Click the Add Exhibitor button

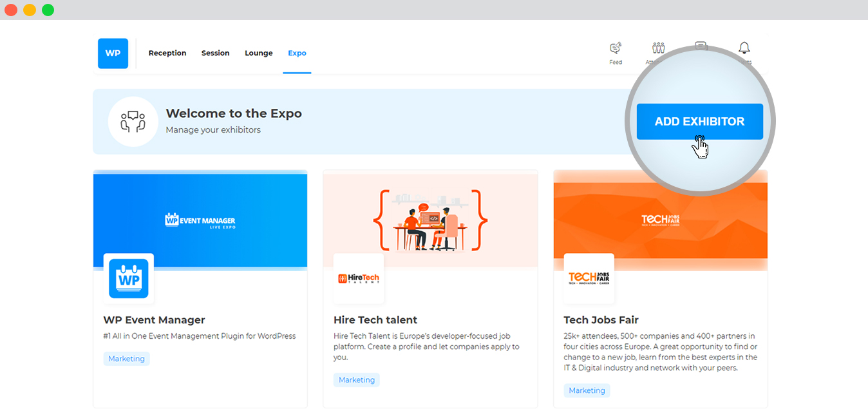pos(700,122)
